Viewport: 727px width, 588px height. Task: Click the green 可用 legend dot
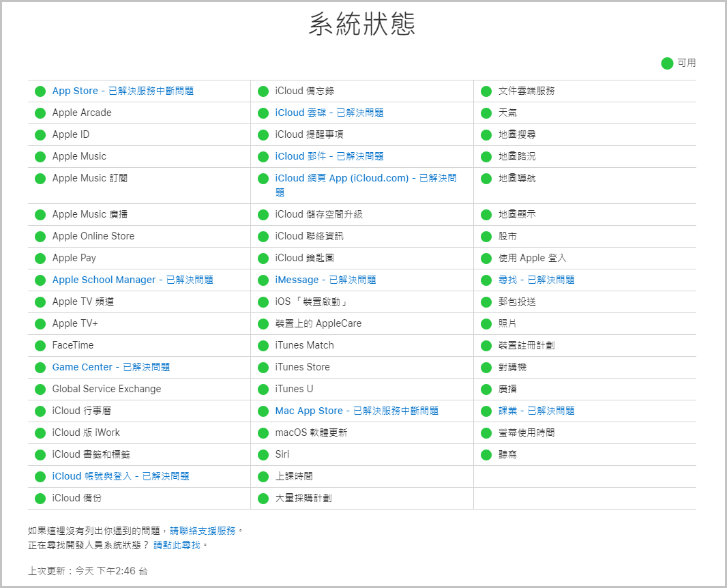[667, 63]
